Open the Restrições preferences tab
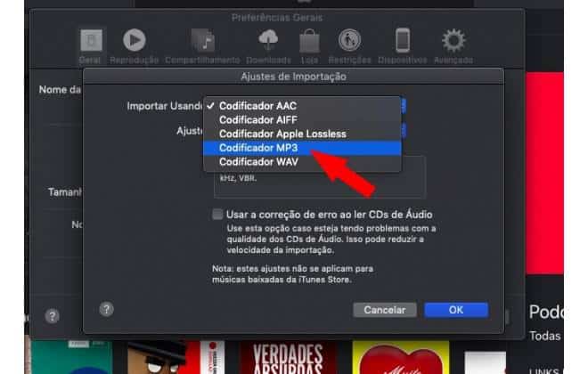The image size is (588, 374). (349, 45)
